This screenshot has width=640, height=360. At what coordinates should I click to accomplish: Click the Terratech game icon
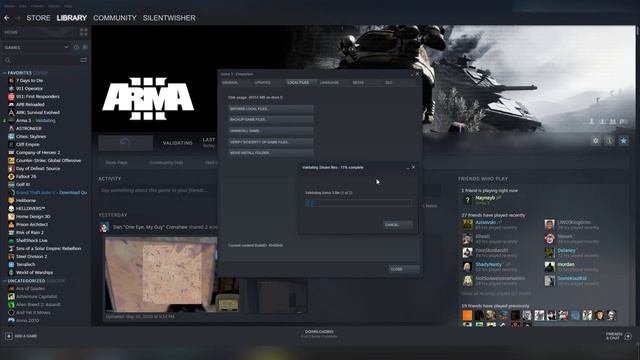tap(11, 264)
